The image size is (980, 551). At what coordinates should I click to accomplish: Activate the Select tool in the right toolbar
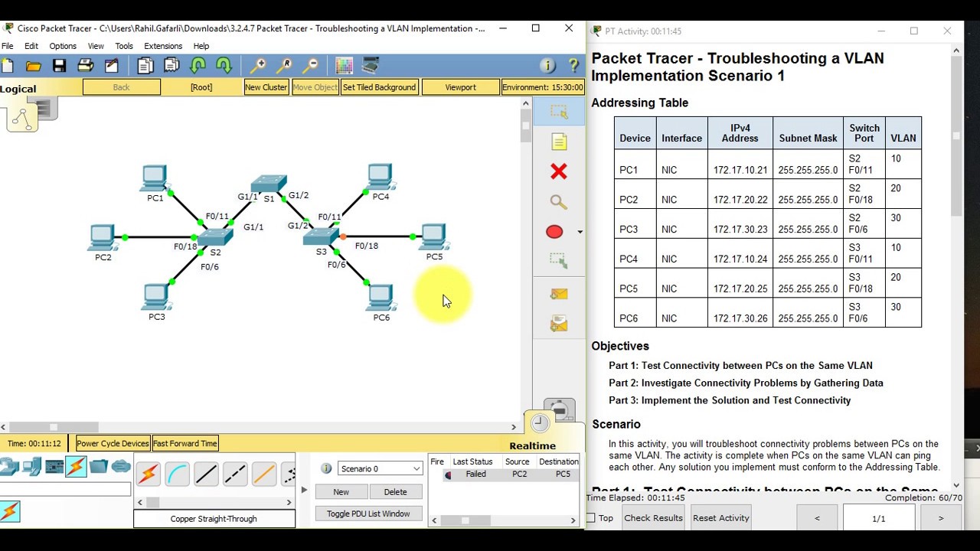pyautogui.click(x=559, y=112)
